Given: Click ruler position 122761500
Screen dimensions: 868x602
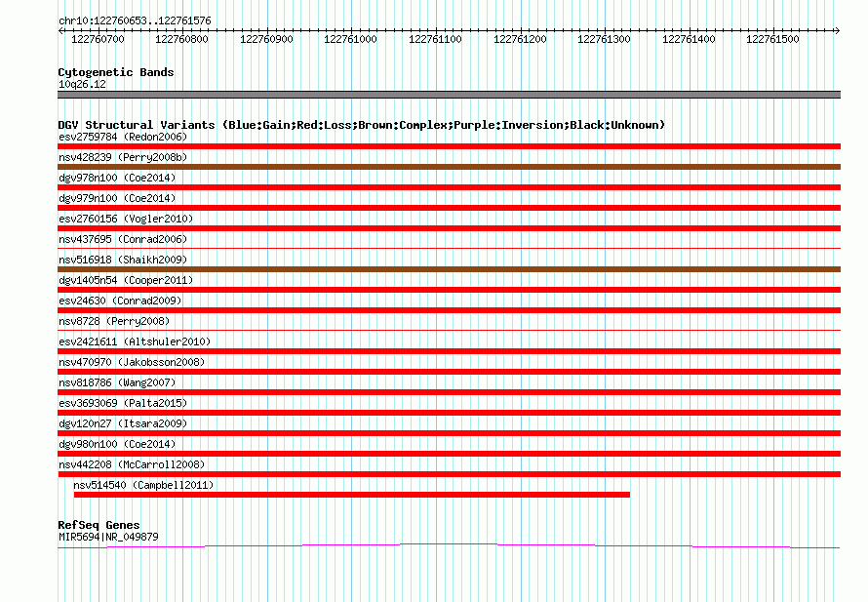Looking at the screenshot, I should coord(772,39).
